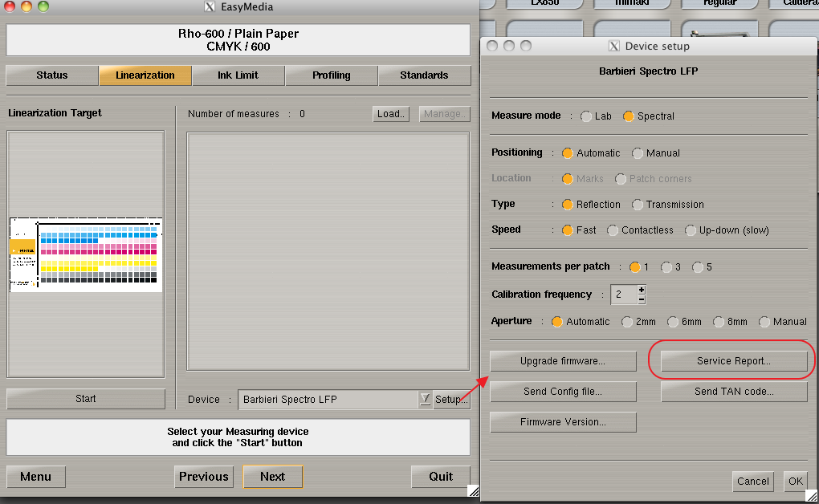Click the linearization target chart thumbnail
Screen dimensions: 819x504
[86, 254]
